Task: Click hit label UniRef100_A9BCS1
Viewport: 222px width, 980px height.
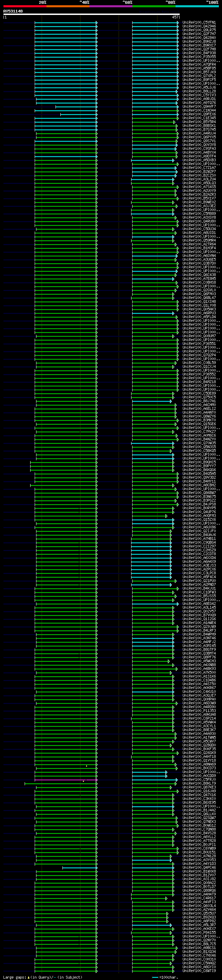Action: point(199,948)
